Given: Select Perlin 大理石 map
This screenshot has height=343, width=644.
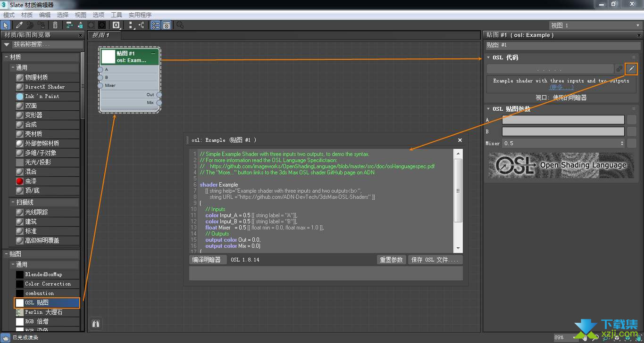Looking at the screenshot, I should (47, 312).
